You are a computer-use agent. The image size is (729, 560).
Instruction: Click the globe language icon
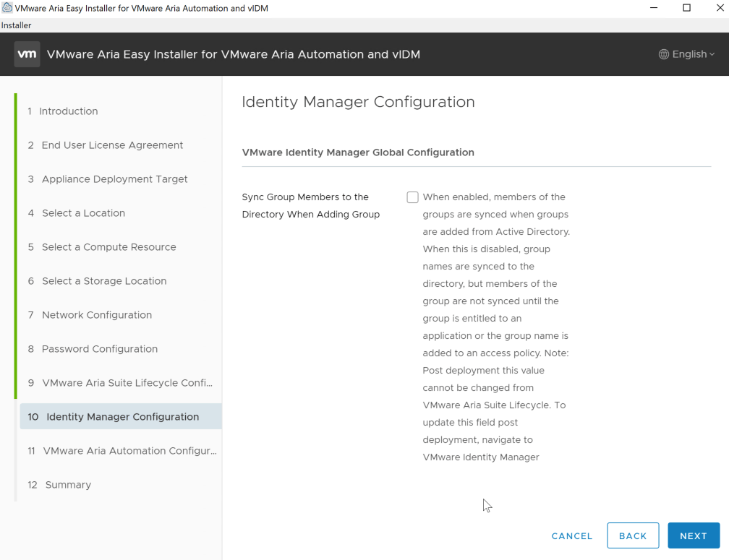(x=663, y=54)
